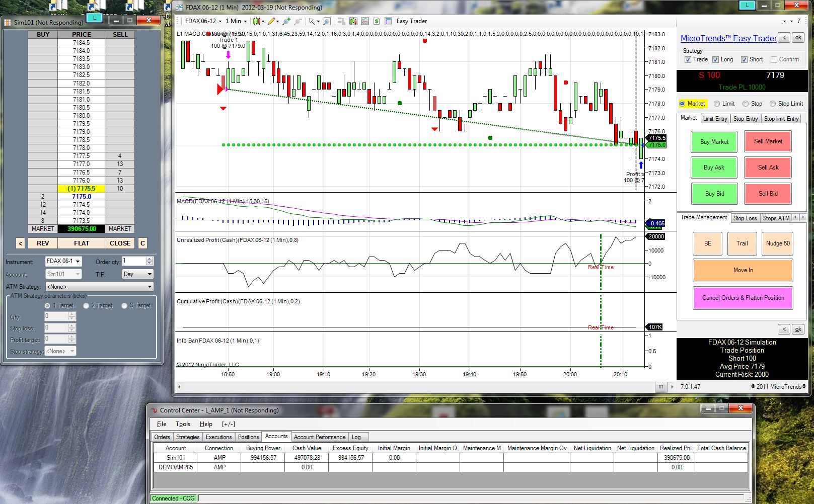Expand the cursor type dropdown arrow
The width and height of the screenshot is (814, 504).
click(319, 22)
